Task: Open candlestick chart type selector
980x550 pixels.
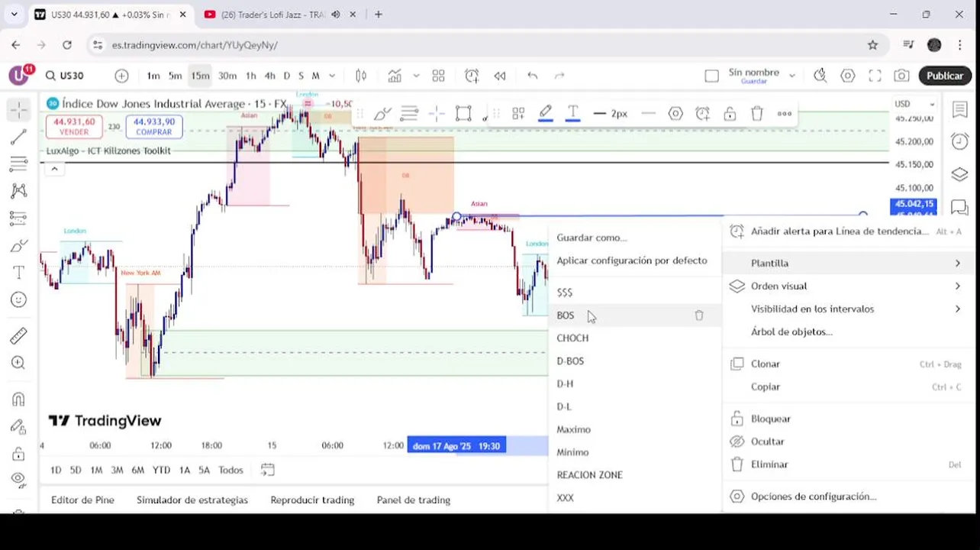Action: (x=361, y=76)
